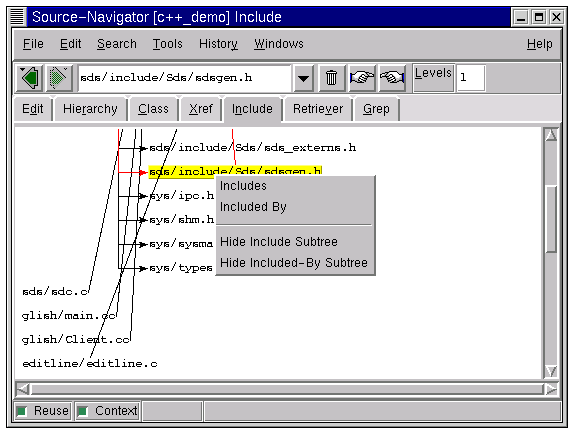Click the Levels button
570x430 pixels.
(433, 77)
